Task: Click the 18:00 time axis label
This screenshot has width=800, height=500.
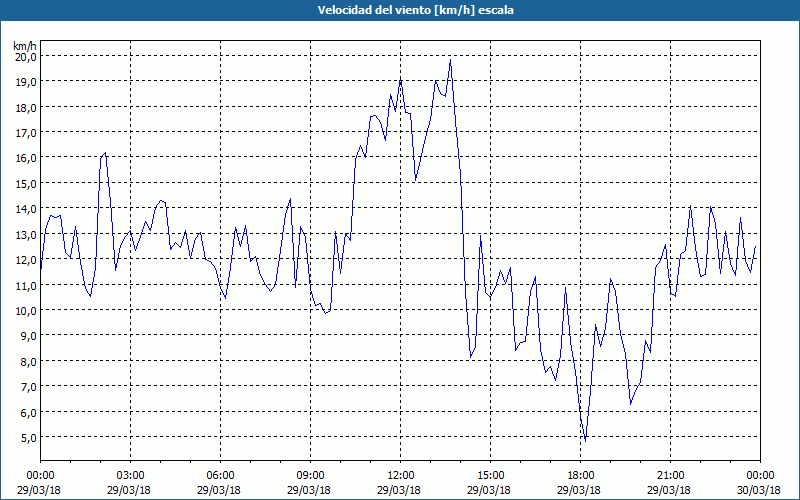Action: pyautogui.click(x=580, y=476)
